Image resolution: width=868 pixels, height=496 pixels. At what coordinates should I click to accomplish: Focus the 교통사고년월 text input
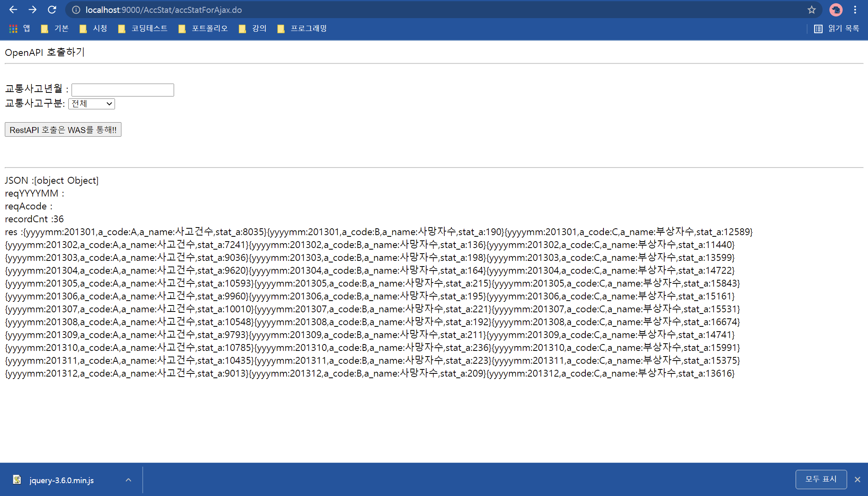[x=123, y=90]
